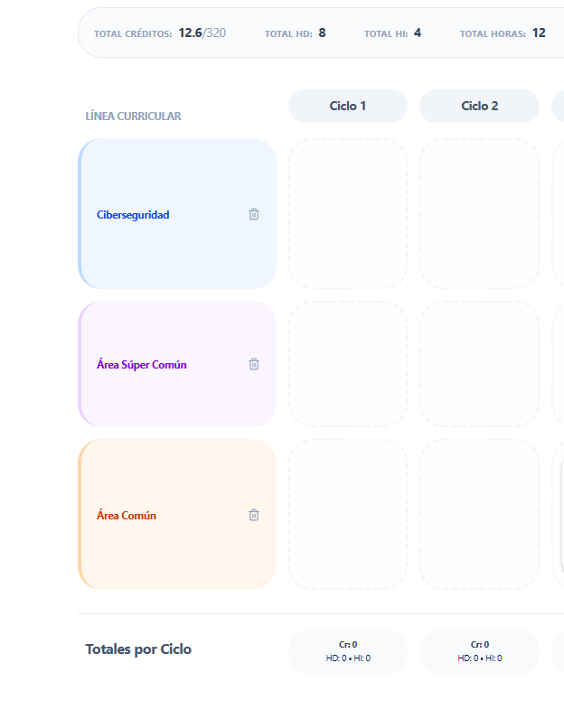Click the Total HD value
This screenshot has height=728, width=564.
point(322,33)
